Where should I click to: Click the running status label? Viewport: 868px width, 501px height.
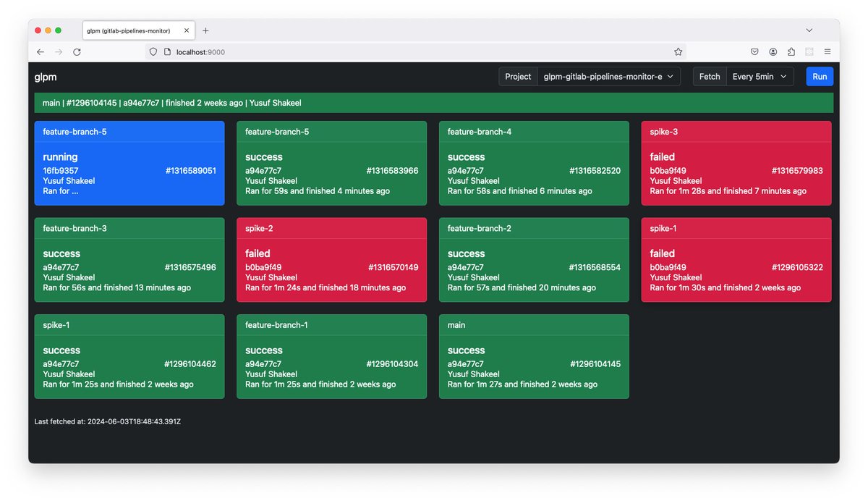click(x=60, y=157)
